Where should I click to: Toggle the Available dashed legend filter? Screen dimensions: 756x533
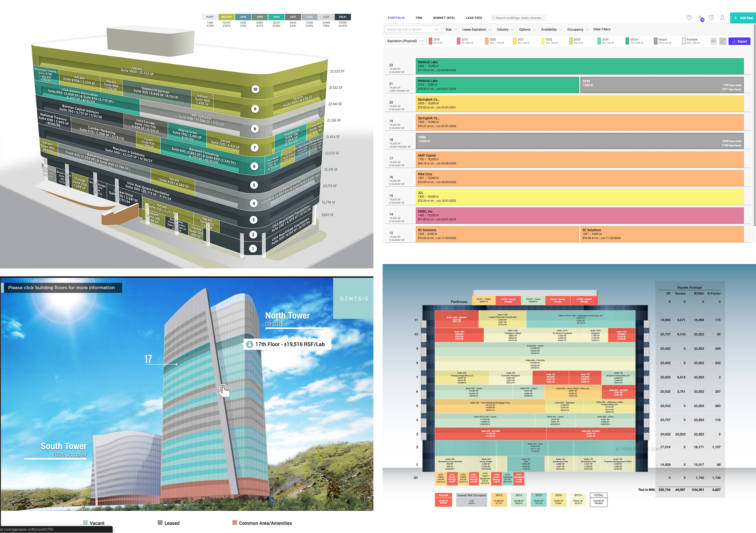pyautogui.click(x=684, y=41)
